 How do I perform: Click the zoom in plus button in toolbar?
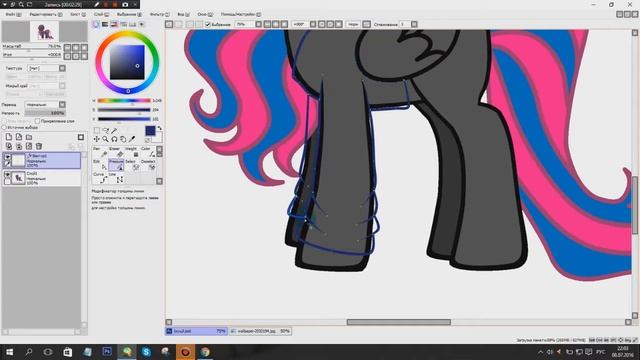pyautogui.click(x=276, y=24)
